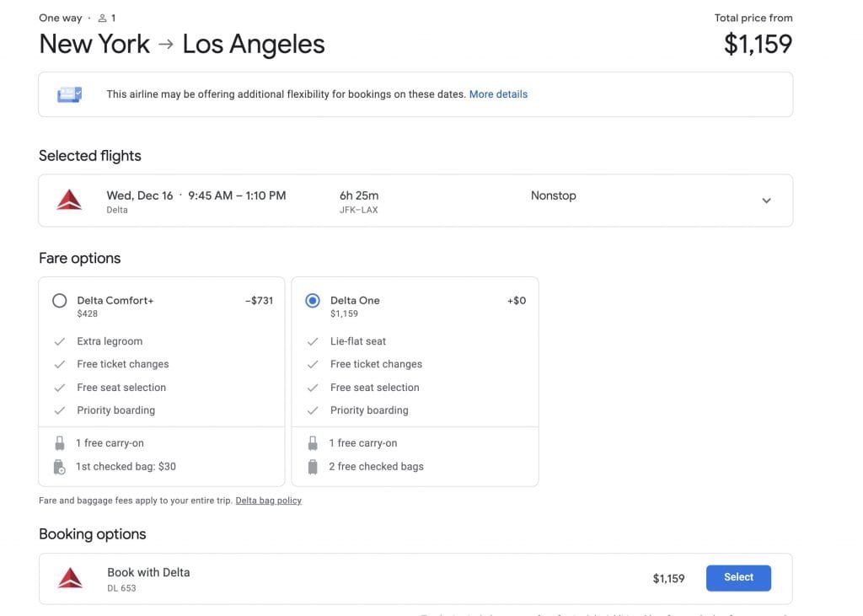Viewport: 863px width, 616px height.
Task: Click the '+$0' price difference
Action: coord(517,301)
